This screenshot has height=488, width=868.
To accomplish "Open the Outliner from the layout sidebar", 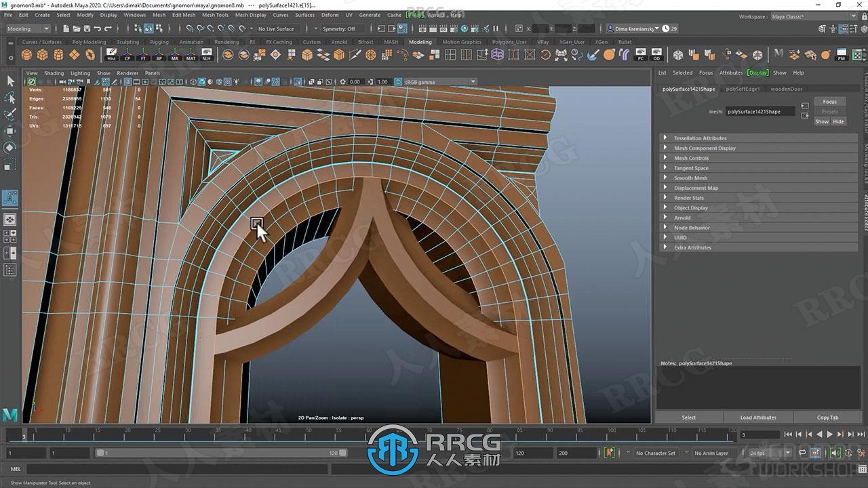I will [x=10, y=270].
